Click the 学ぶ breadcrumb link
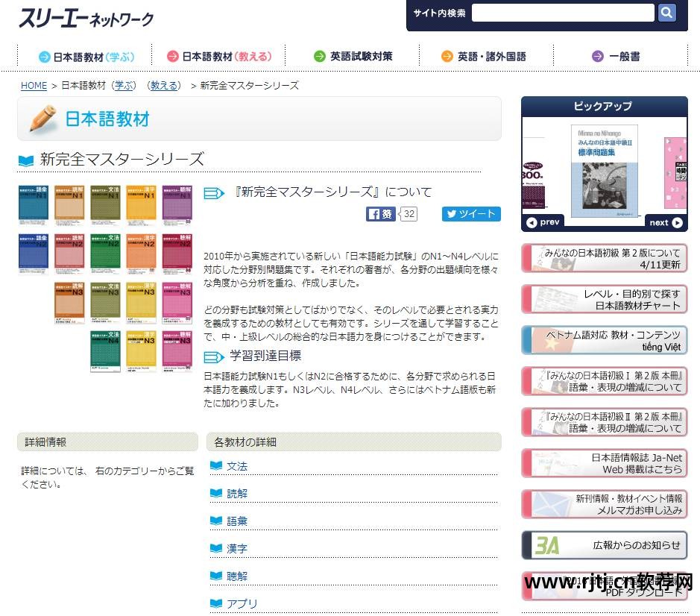Screen dimensions: 700x616 124,85
